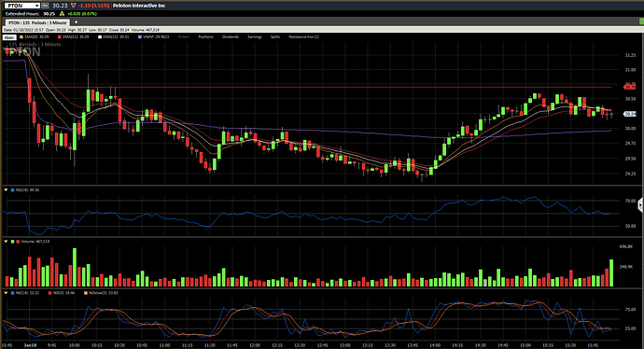The image size is (644, 349).
Task: Click the green Volume legend square
Action: (x=12, y=242)
